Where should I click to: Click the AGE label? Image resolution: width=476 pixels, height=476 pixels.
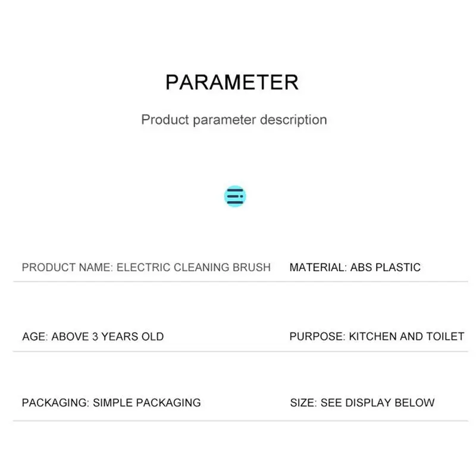(x=35, y=337)
